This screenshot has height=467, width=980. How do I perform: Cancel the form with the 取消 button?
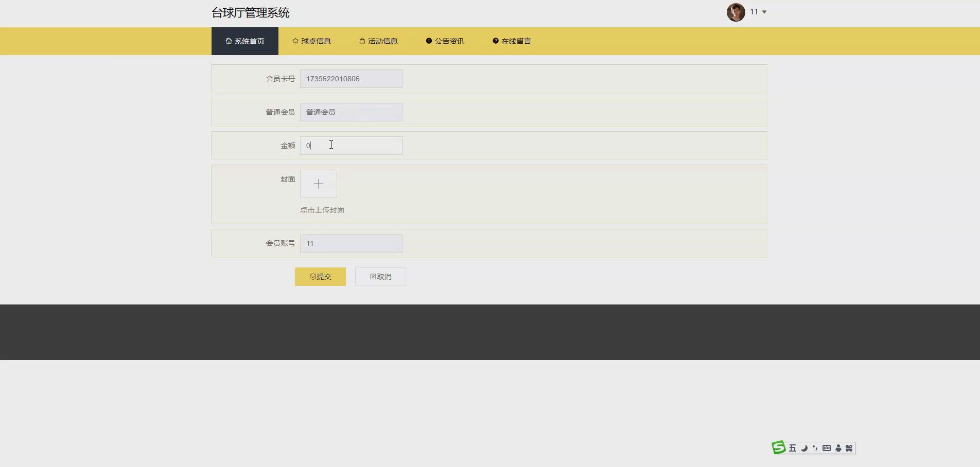pyautogui.click(x=380, y=276)
